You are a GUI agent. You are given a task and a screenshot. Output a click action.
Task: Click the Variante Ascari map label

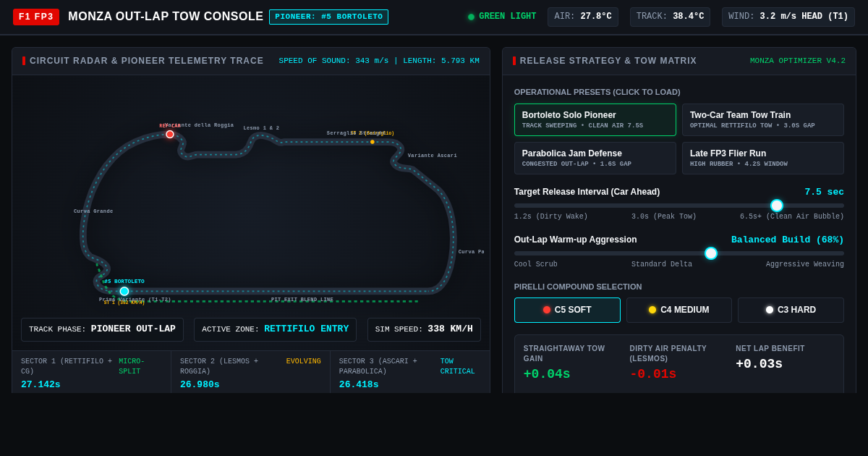433,156
